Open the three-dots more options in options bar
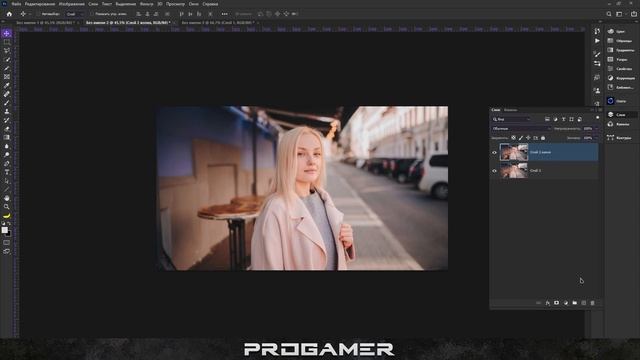The image size is (640, 360). pos(224,14)
